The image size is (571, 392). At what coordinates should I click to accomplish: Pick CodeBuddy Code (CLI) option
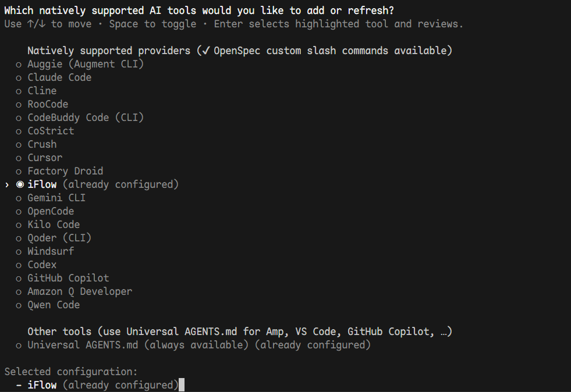(x=85, y=117)
